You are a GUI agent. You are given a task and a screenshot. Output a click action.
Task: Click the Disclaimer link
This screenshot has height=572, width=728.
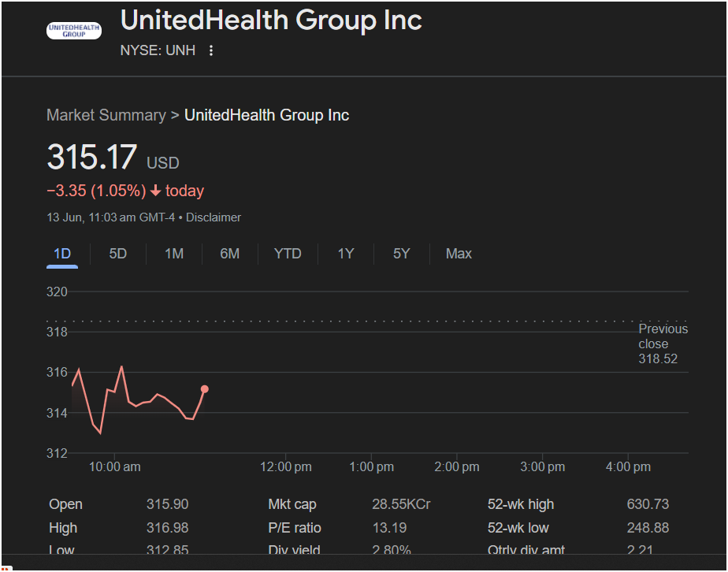coord(214,217)
